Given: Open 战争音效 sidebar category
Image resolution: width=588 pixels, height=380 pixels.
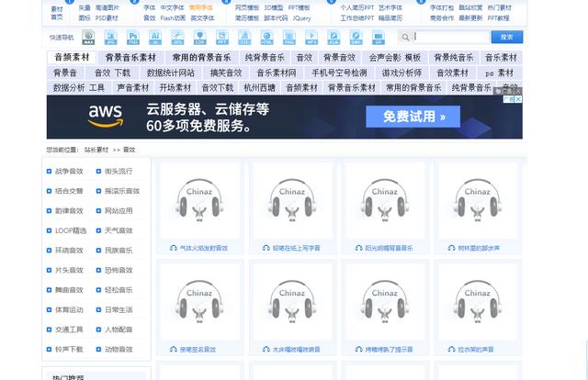Looking at the screenshot, I should 69,172.
